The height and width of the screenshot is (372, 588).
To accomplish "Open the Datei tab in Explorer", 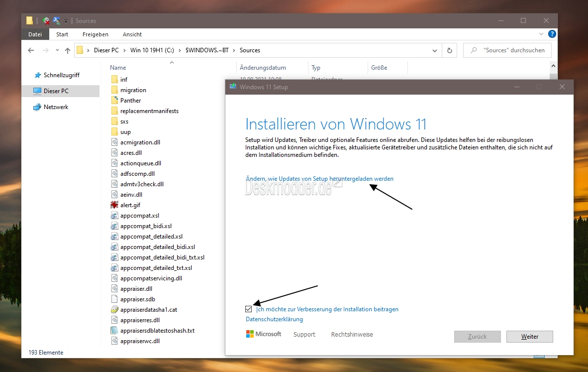I will (35, 34).
